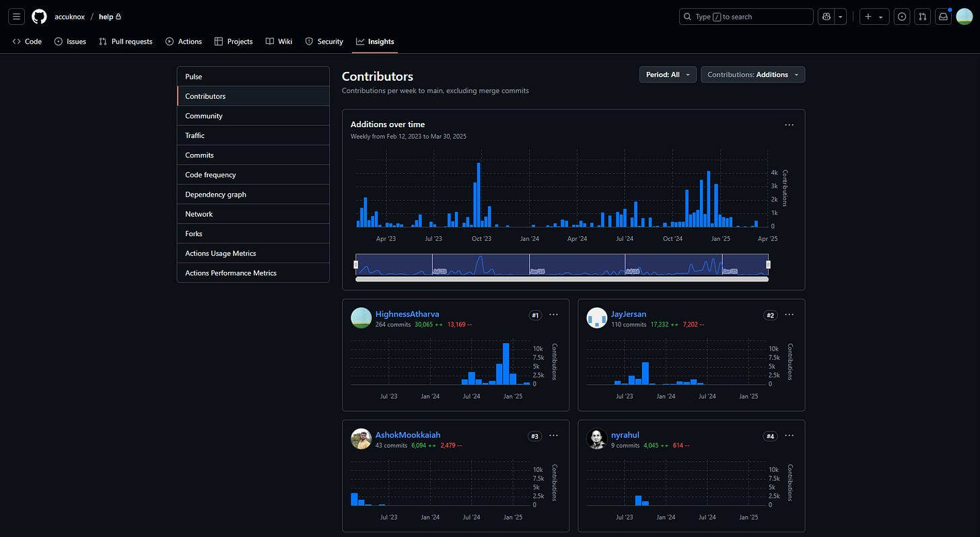Open the Issues shortcut icon in the header
980x537 pixels.
(902, 16)
